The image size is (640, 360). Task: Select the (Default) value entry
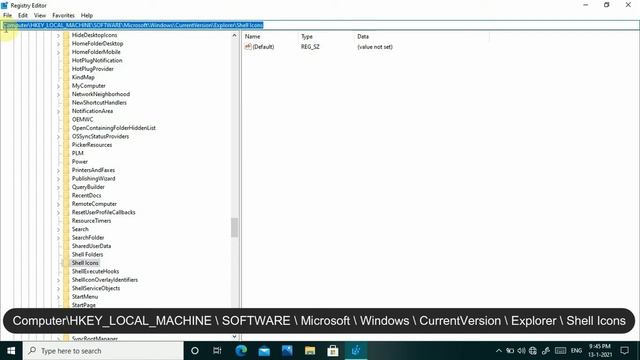263,47
